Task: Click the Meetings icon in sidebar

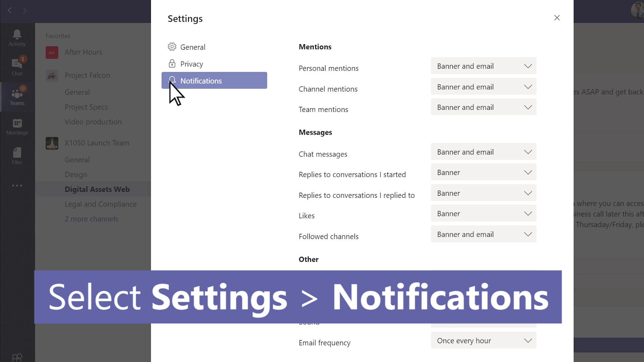Action: (x=17, y=126)
